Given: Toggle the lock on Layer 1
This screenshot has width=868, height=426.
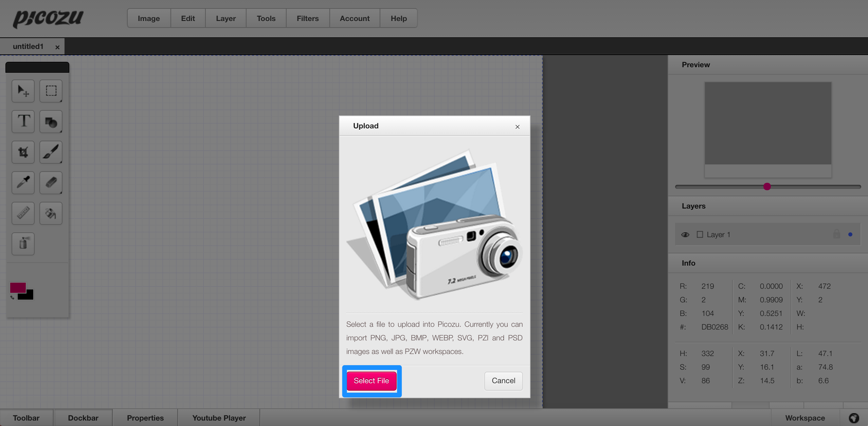Looking at the screenshot, I should pos(836,234).
